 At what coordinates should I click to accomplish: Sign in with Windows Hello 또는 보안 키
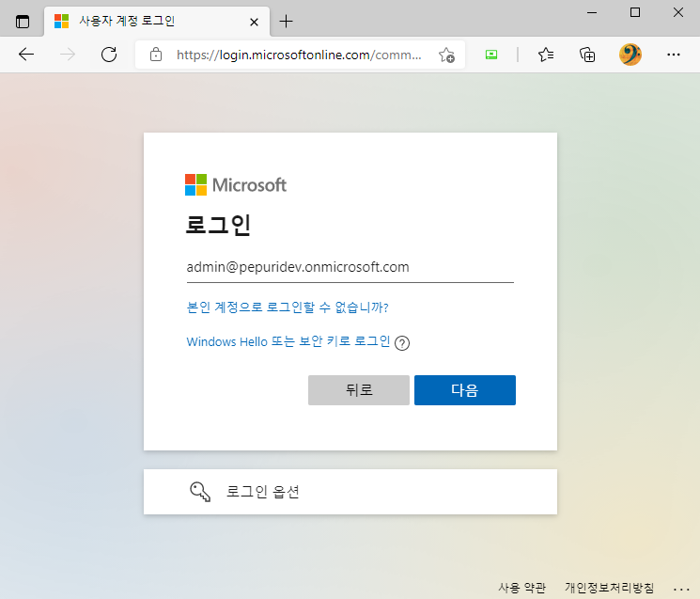[x=288, y=341]
